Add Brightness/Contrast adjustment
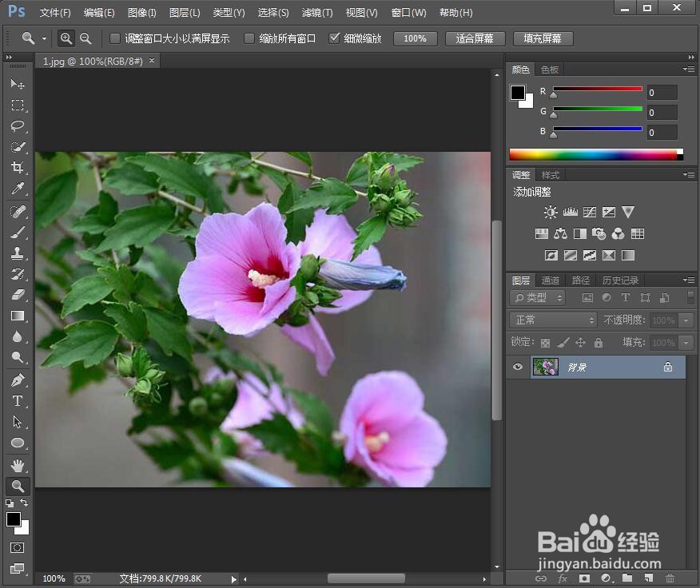700x588 pixels. click(x=551, y=212)
